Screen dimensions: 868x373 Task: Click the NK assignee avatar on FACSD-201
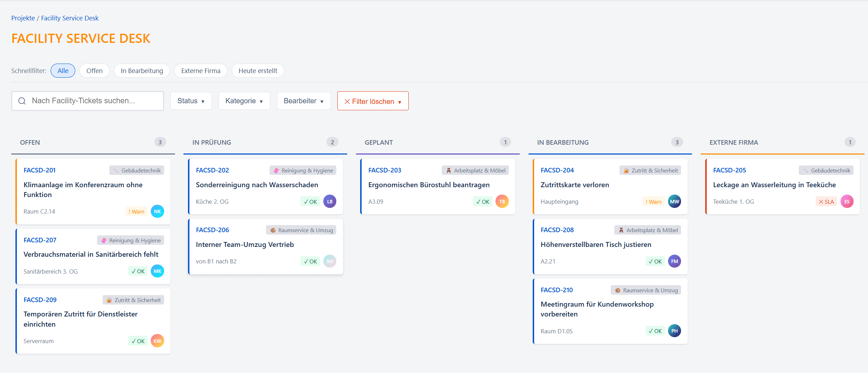[157, 211]
